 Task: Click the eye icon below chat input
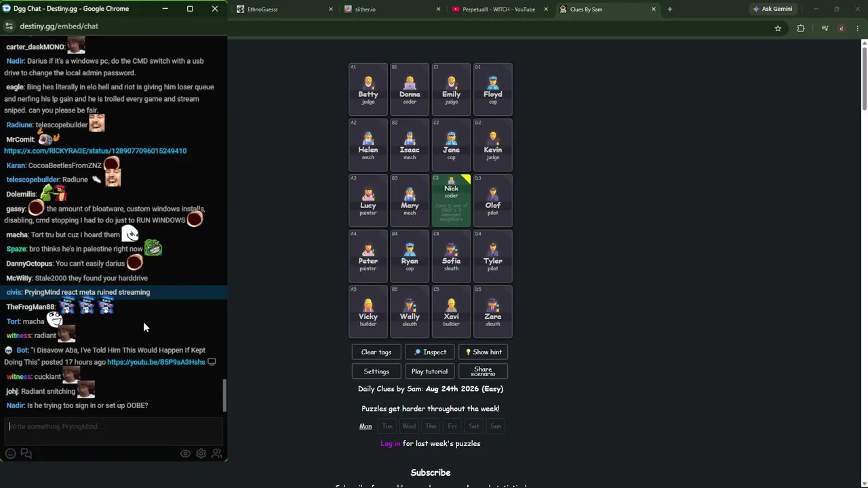(x=185, y=453)
